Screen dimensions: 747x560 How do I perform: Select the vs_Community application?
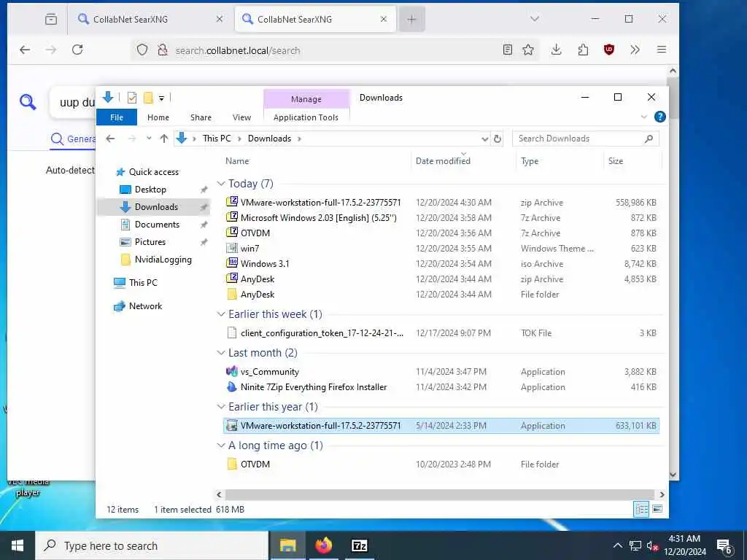441,371
